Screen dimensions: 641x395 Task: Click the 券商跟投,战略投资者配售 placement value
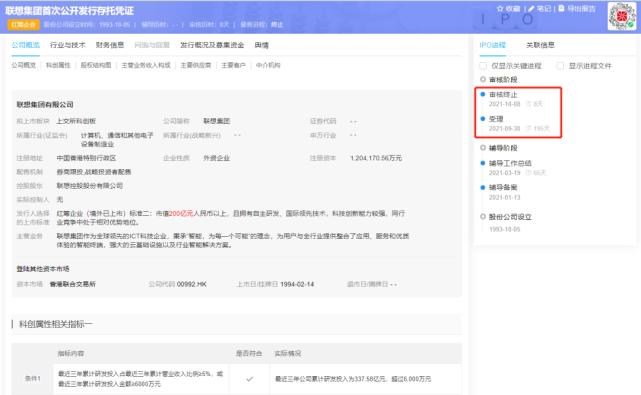94,172
